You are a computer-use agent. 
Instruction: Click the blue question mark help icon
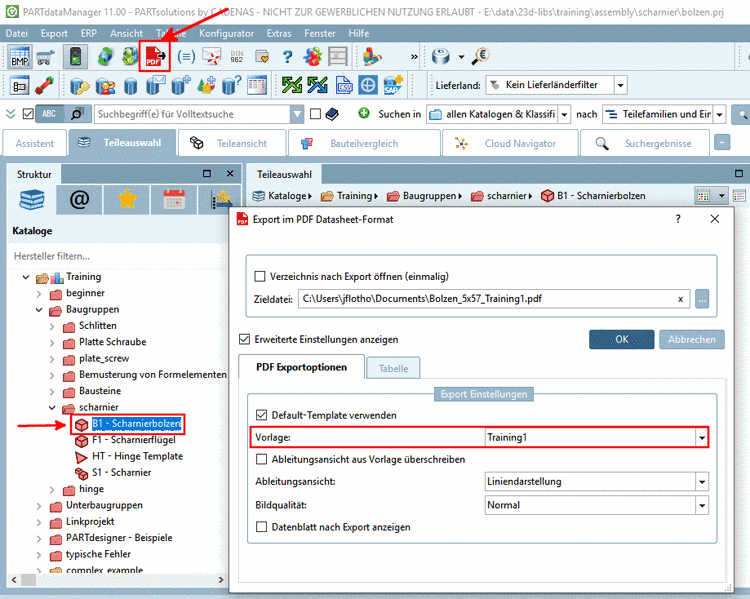point(287,57)
